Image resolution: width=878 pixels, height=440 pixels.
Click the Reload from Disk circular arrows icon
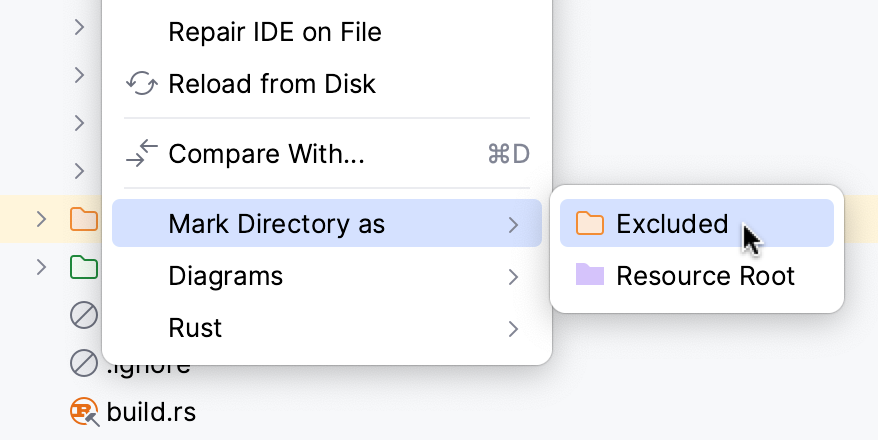coord(143,84)
